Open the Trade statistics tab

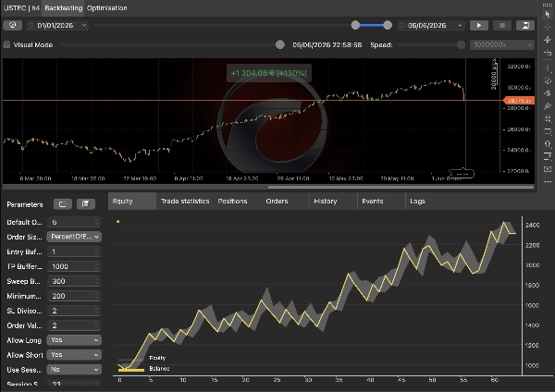tap(185, 201)
